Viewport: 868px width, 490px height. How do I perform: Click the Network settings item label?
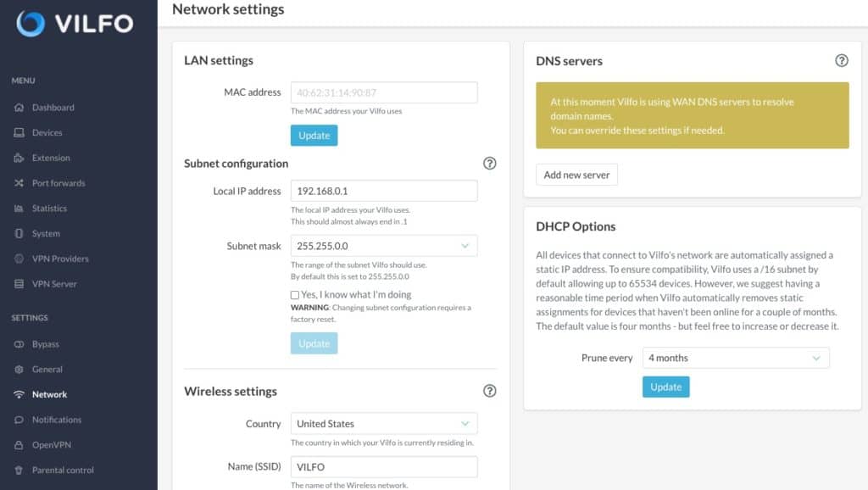[x=49, y=395]
